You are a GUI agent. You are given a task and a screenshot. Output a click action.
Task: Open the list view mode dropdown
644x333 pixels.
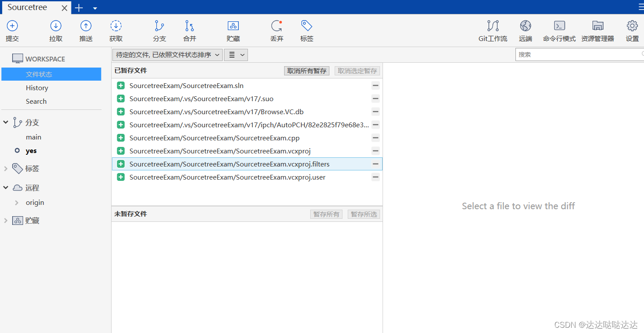click(236, 55)
